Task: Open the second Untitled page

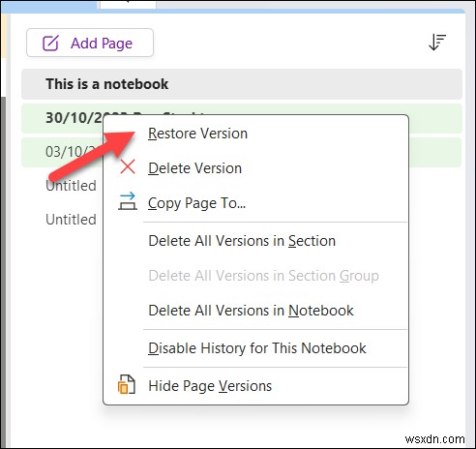Action: click(x=71, y=220)
